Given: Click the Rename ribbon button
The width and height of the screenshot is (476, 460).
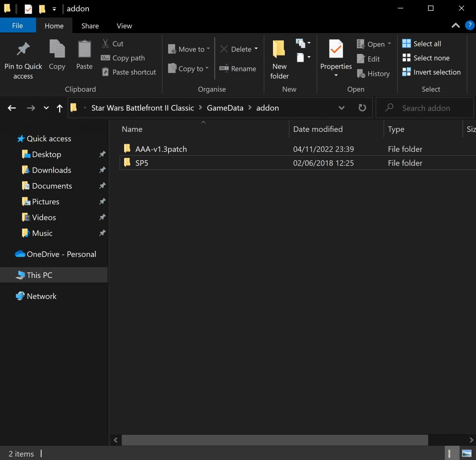Looking at the screenshot, I should click(x=238, y=69).
